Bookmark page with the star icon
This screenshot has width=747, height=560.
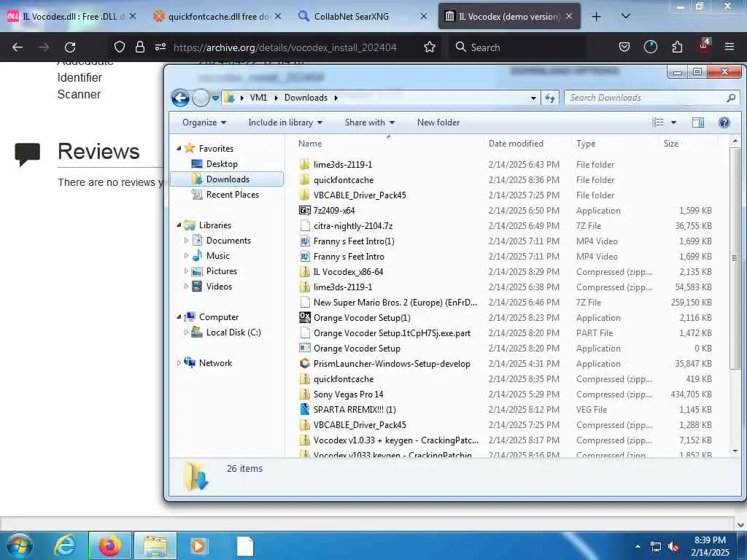point(429,47)
